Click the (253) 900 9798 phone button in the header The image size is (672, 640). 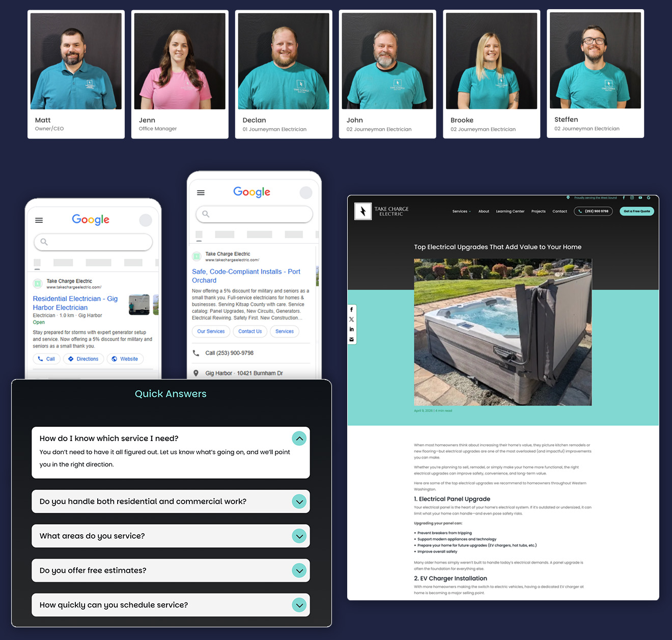coord(593,211)
